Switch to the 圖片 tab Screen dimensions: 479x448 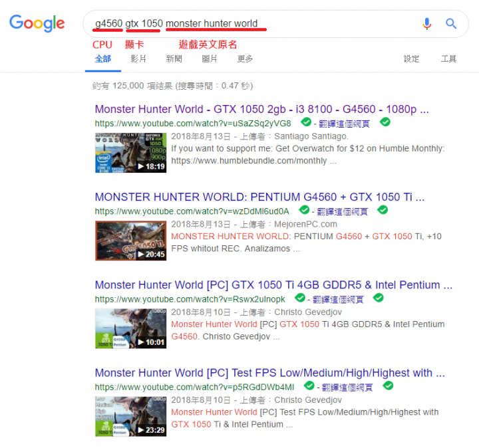tap(210, 58)
